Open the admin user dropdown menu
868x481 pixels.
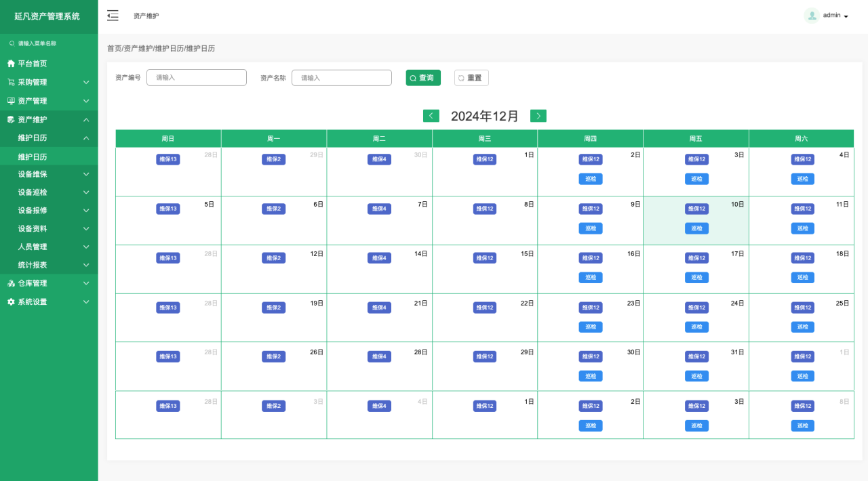[835, 16]
